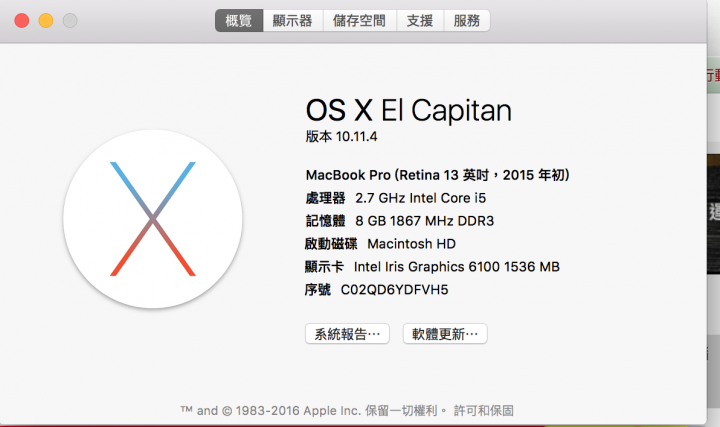Viewport: 720px width, 427px height.
Task: Open the 許可和保固 link
Action: click(484, 410)
